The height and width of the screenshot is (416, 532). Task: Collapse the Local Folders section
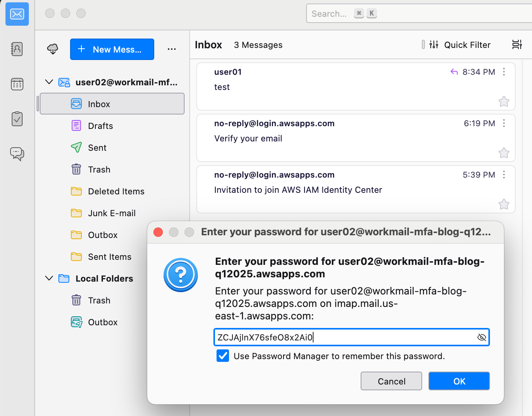[x=49, y=278]
